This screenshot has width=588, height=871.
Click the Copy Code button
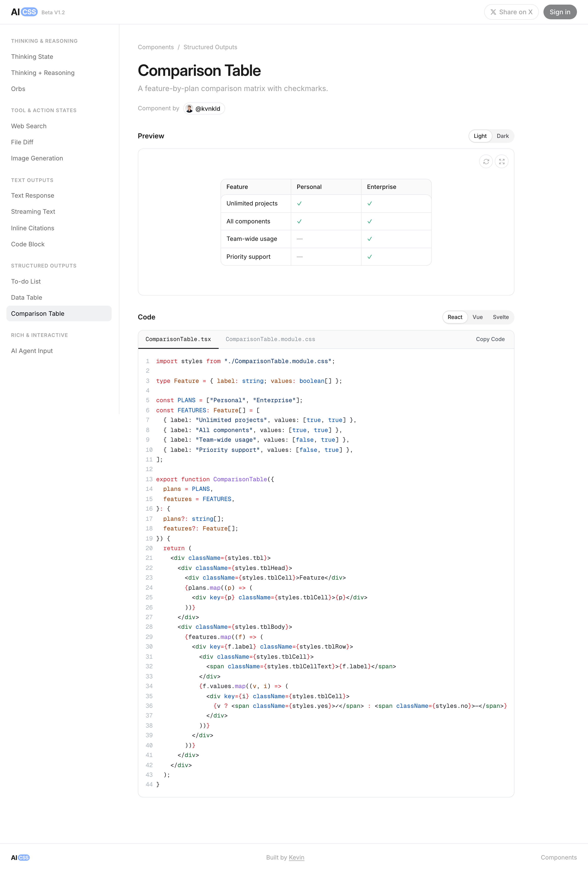[490, 339]
